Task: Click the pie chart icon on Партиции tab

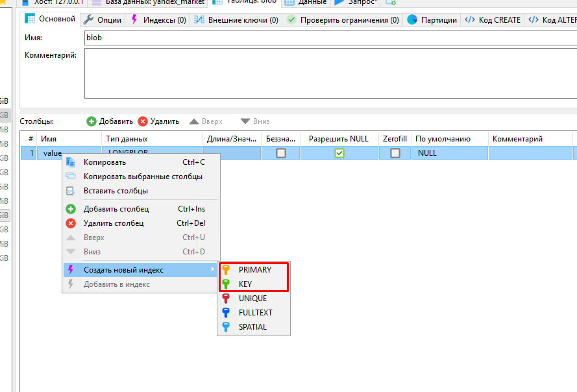Action: 412,19
